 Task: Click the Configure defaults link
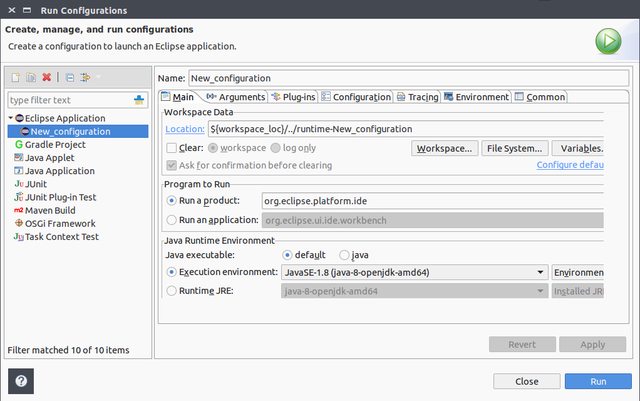click(x=570, y=165)
